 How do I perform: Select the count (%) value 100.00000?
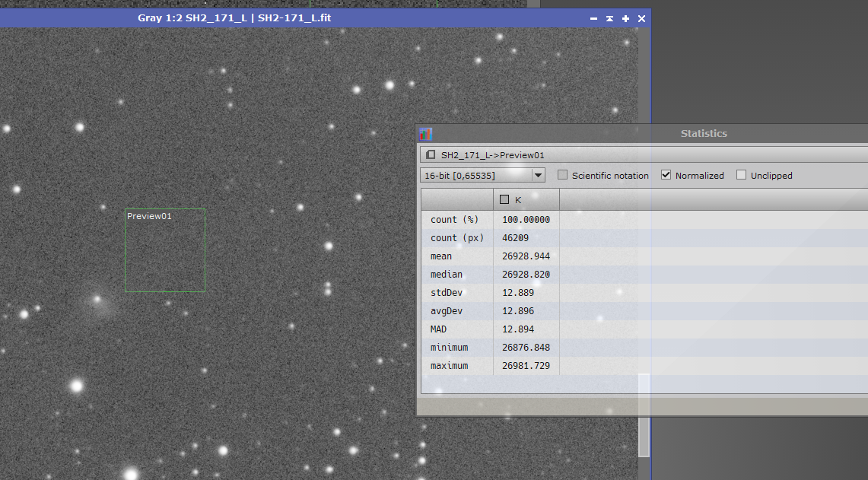tap(526, 220)
